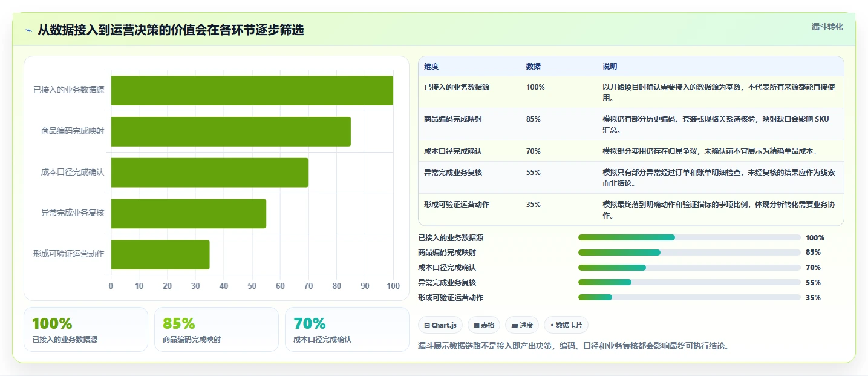Click the 进度 tag chip

522,325
